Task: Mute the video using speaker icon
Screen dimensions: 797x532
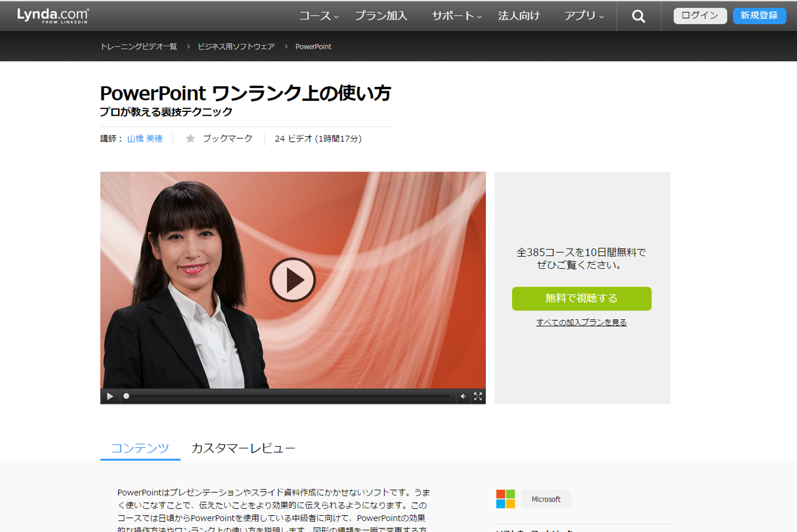Action: [x=463, y=396]
